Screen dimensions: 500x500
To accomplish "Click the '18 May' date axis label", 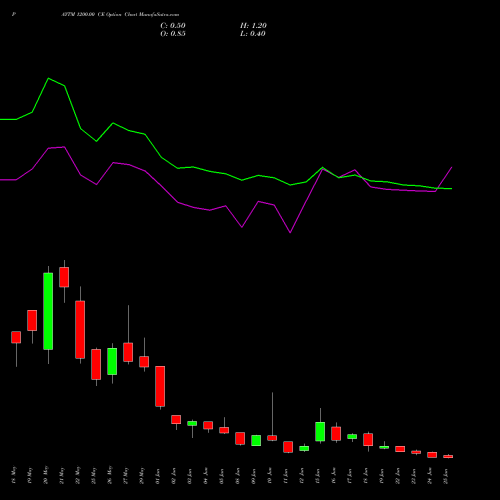I will (x=14, y=475).
